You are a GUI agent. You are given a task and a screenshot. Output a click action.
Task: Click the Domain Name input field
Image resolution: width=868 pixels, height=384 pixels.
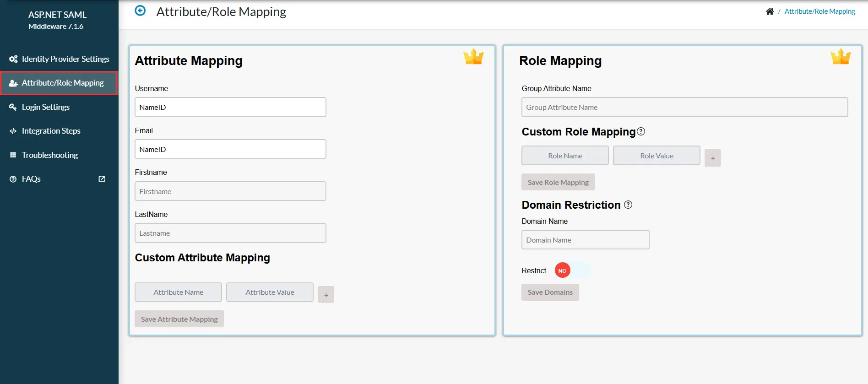pyautogui.click(x=585, y=240)
